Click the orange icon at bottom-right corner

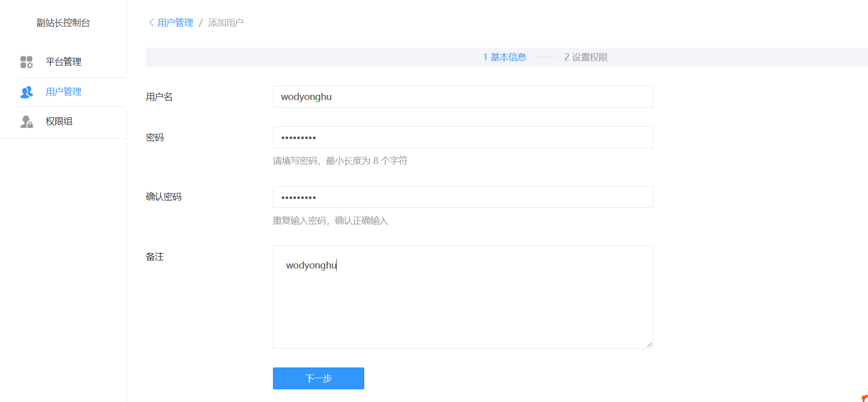864,398
